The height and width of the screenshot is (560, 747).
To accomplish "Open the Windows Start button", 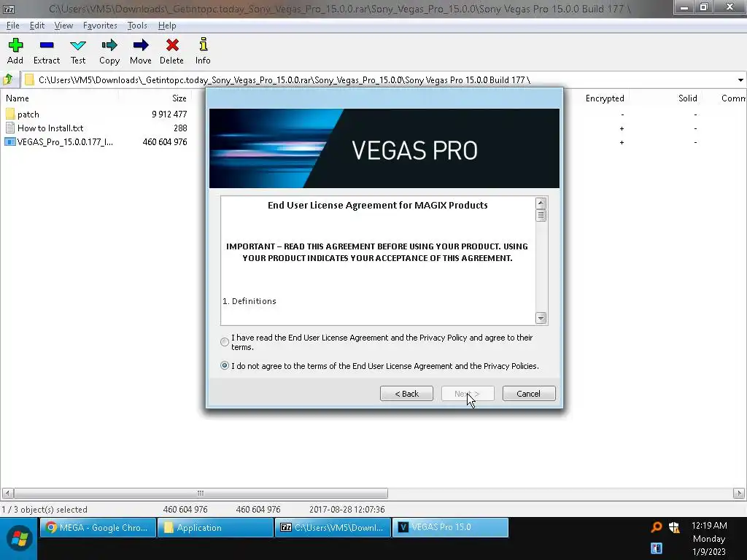I will click(19, 539).
